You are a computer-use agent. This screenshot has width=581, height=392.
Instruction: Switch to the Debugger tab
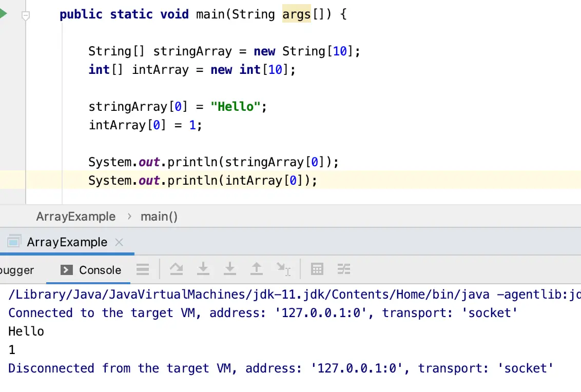pos(16,269)
